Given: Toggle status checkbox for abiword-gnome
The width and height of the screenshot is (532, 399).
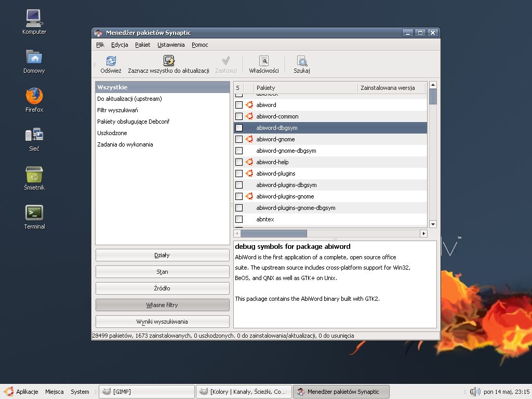Looking at the screenshot, I should pyautogui.click(x=239, y=139).
